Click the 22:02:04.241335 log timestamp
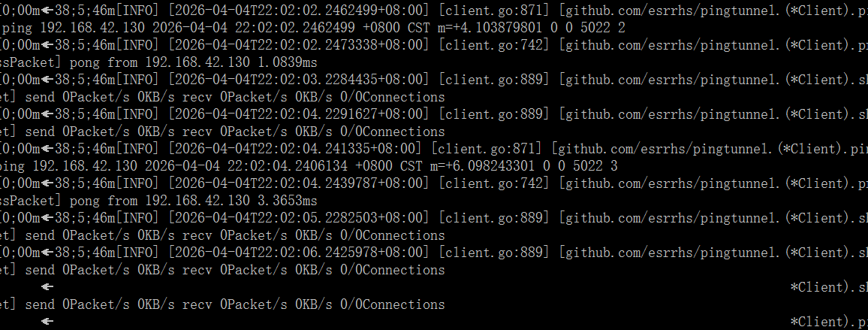Screen dimensions: 868x330 pos(295,149)
